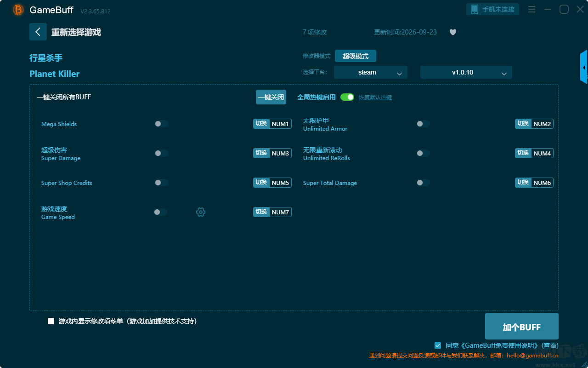
Task: Open the v1.0.10 version dropdown
Action: click(466, 72)
